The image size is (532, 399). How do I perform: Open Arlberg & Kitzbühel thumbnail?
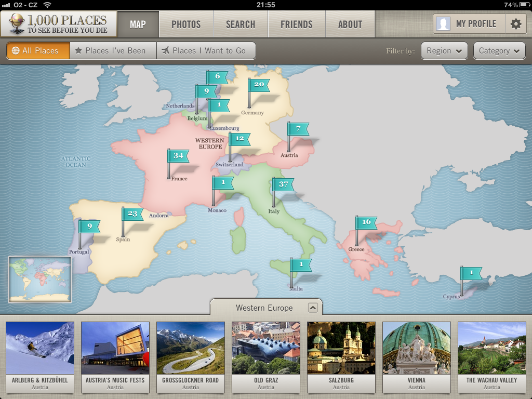pos(40,357)
